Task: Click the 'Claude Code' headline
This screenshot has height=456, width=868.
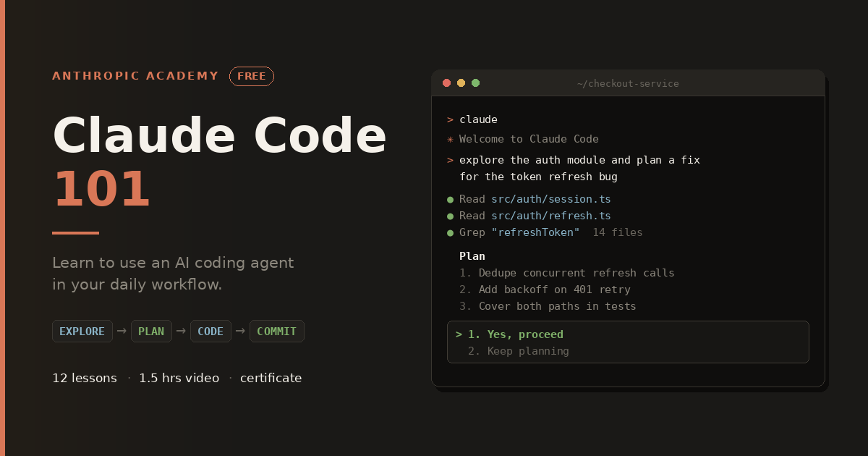Action: 220,136
